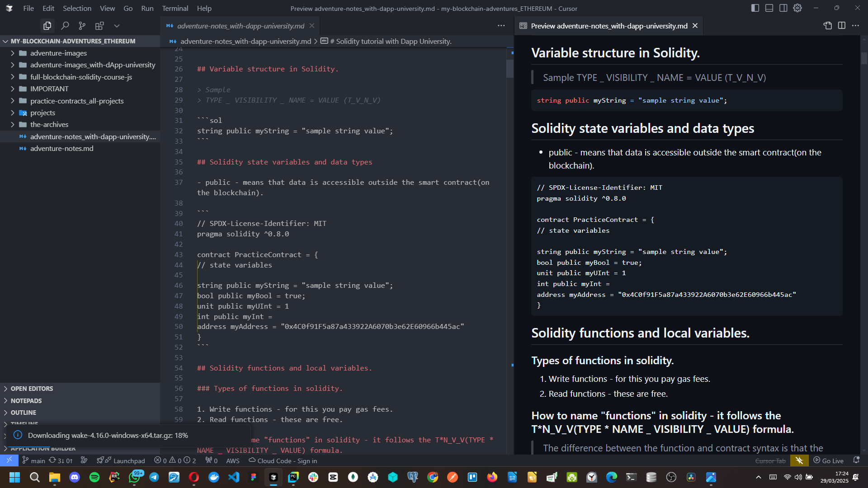Open the activity bar overflow chevron dropdown
This screenshot has width=868, height=488.
(x=117, y=26)
